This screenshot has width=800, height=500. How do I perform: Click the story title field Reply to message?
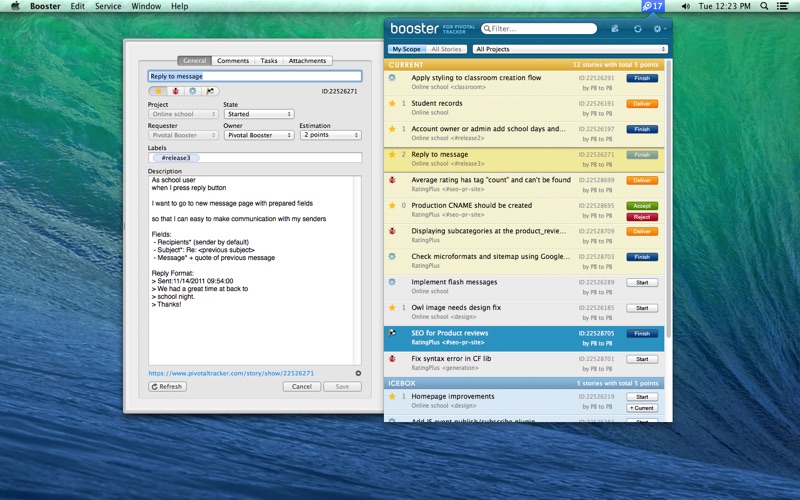[x=255, y=76]
